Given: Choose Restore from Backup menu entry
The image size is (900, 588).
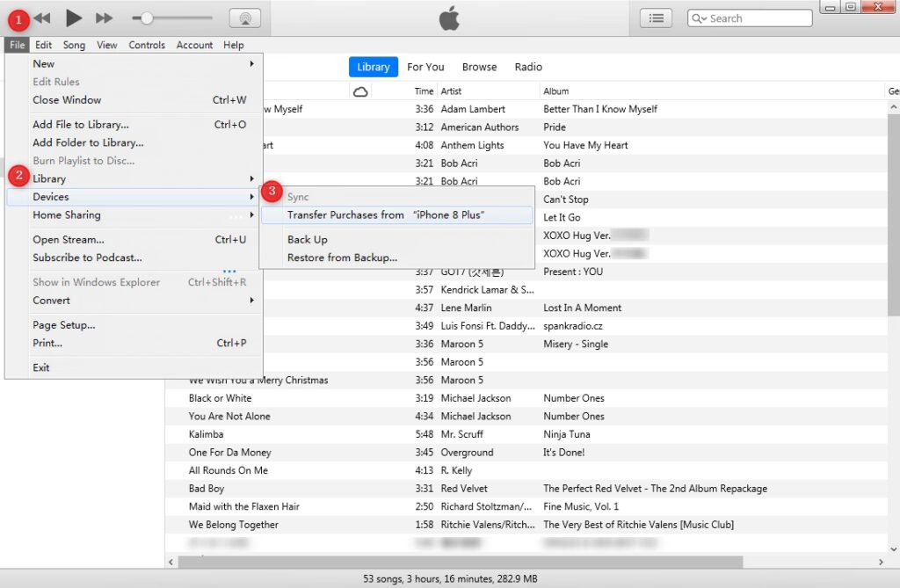Looking at the screenshot, I should coord(342,258).
